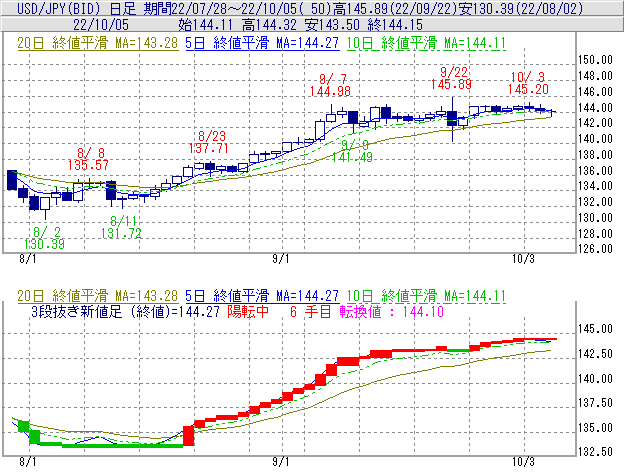Click the 126.00 price axis label
The width and height of the screenshot is (624, 475).
pyautogui.click(x=595, y=249)
